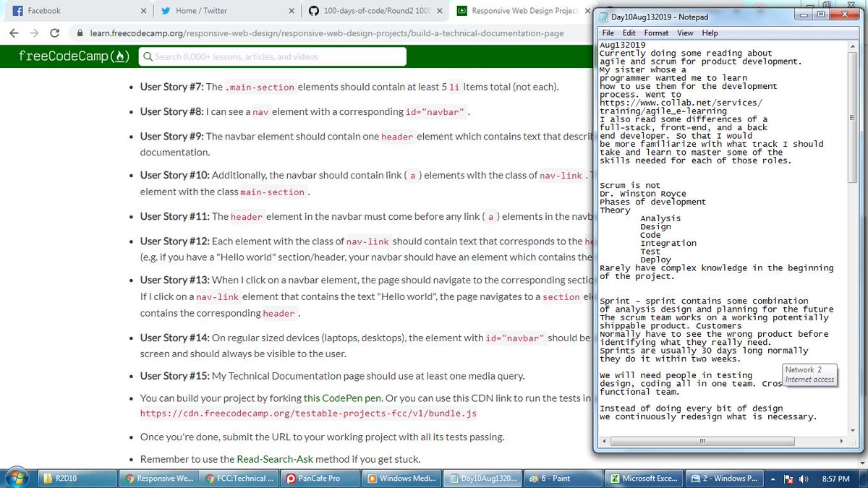Click the browser forward arrow

tap(34, 33)
